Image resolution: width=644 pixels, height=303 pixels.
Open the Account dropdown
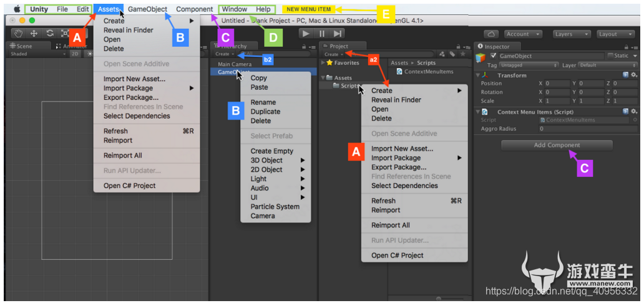click(x=523, y=34)
